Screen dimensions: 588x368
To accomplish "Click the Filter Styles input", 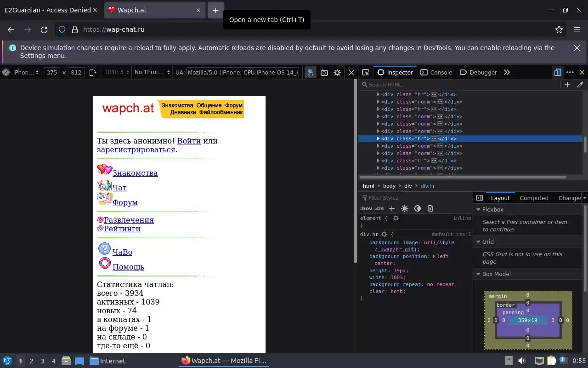I will 415,198.
